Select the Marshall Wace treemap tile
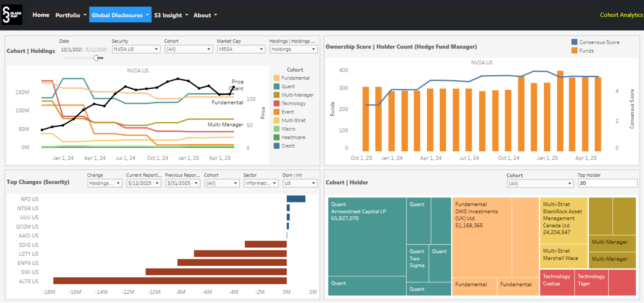 [x=563, y=256]
